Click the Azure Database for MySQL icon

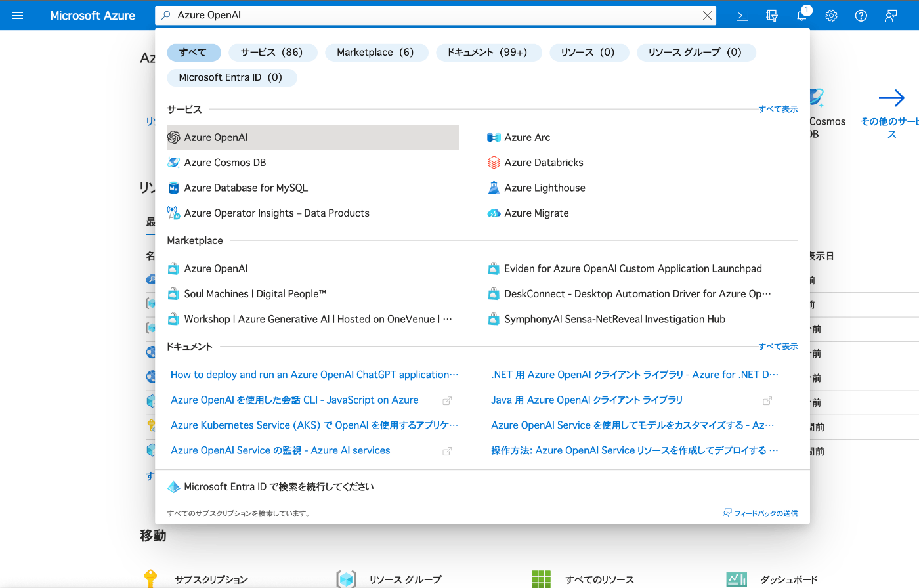(x=174, y=188)
